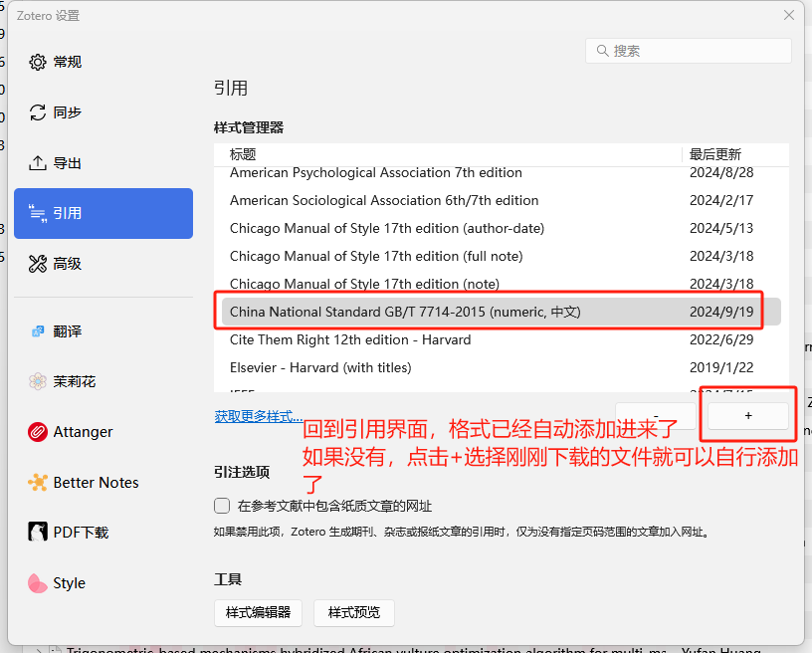Select American Sociological Association 6th/7th edition
This screenshot has height=653, width=812.
click(501, 200)
